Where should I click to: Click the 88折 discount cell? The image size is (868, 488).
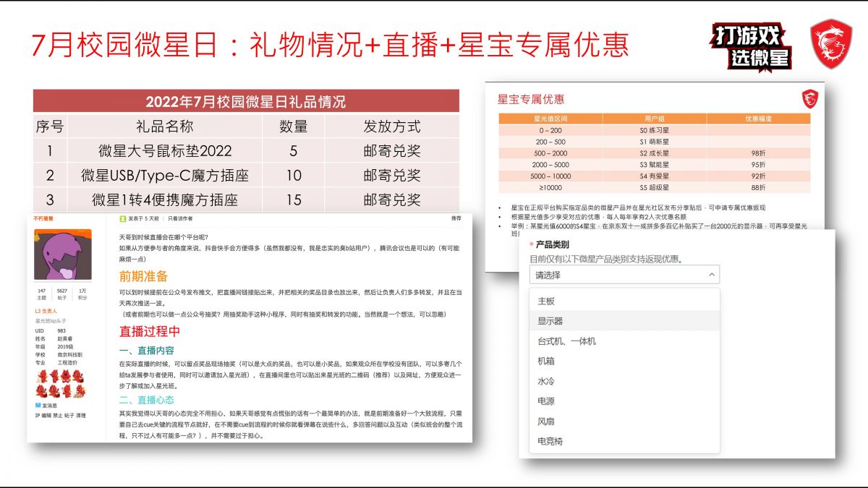click(758, 187)
